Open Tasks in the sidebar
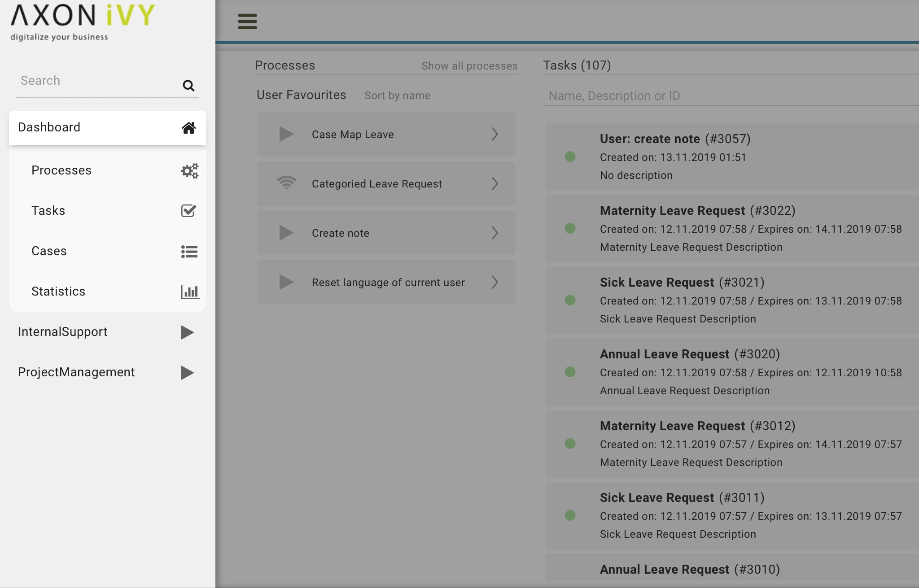This screenshot has height=588, width=919. point(108,211)
